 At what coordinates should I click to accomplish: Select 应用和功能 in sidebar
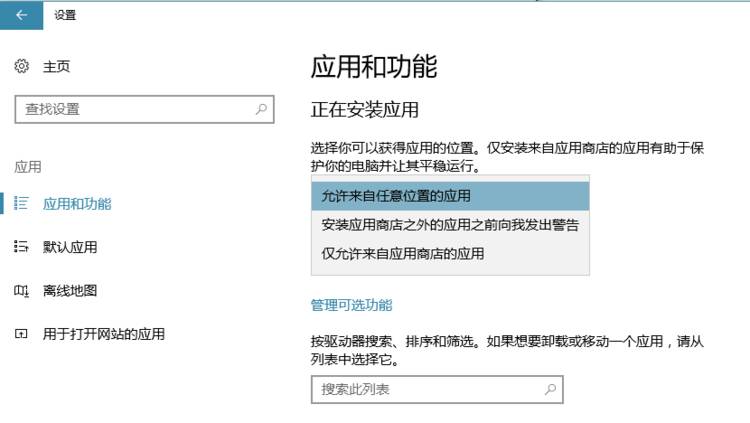pos(77,204)
